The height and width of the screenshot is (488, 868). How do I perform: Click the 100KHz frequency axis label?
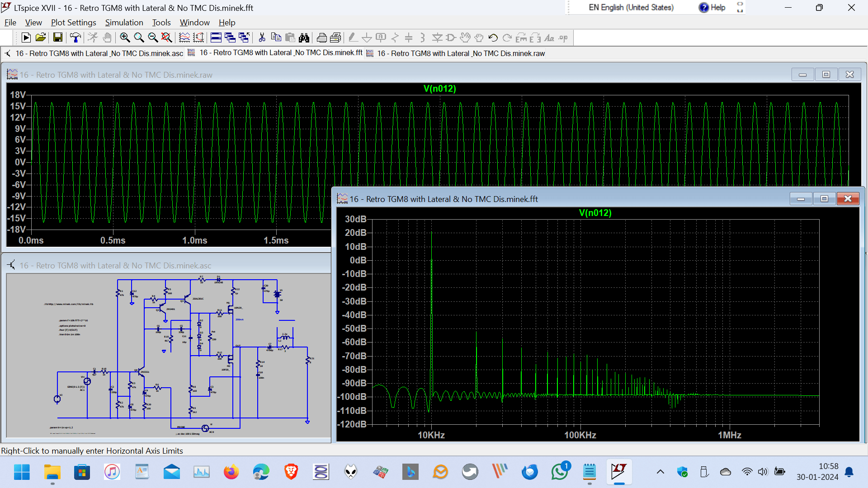pos(580,435)
